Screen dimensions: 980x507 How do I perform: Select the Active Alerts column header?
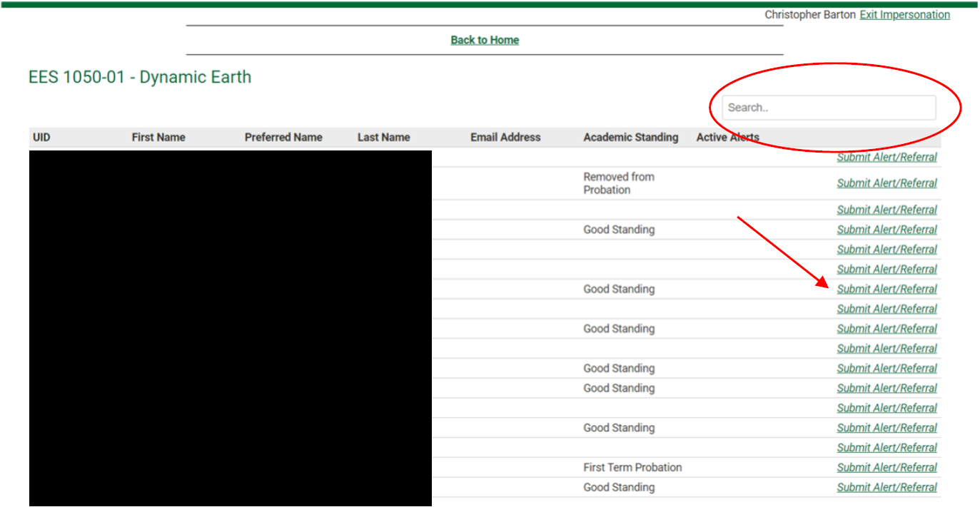[x=727, y=137]
